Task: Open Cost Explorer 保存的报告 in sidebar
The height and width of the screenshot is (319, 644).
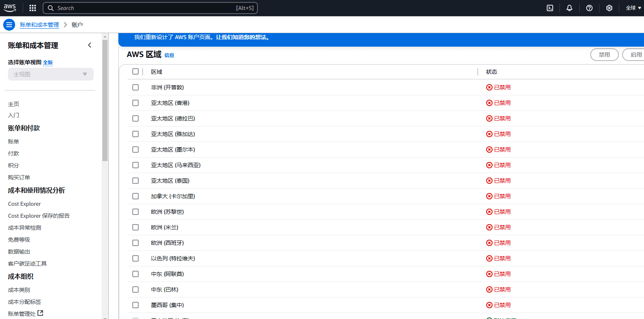Action: pyautogui.click(x=39, y=216)
